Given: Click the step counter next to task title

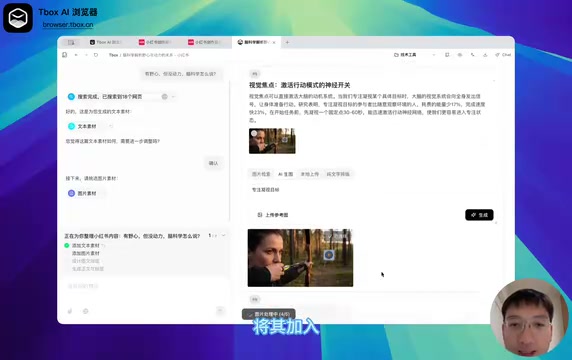Looking at the screenshot, I should (x=213, y=236).
